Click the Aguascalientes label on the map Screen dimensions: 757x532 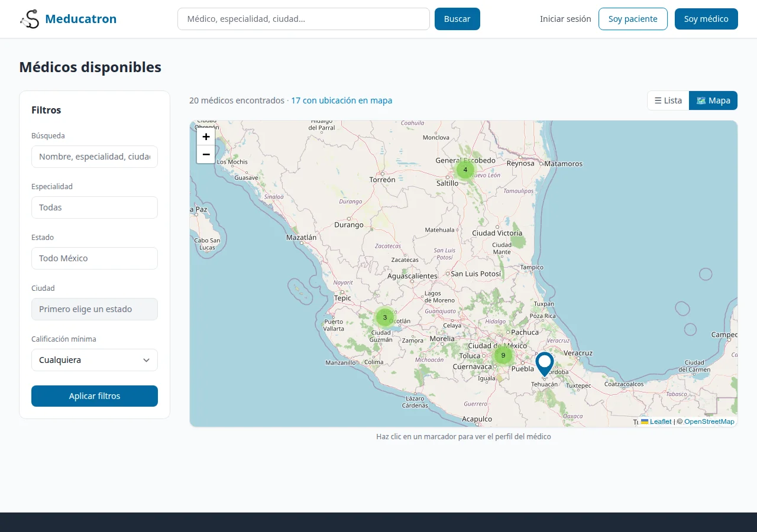[x=412, y=276]
